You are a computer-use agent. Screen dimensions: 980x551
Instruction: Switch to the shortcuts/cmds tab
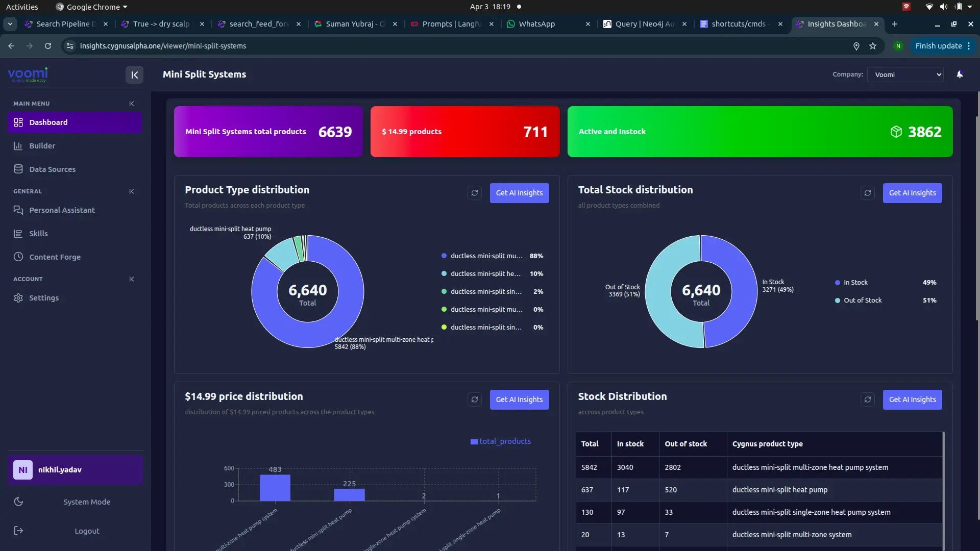tap(741, 24)
